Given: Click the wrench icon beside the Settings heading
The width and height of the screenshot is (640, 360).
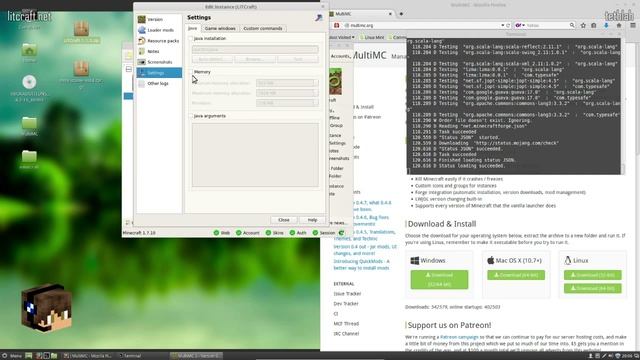Looking at the screenshot, I should coord(319,18).
